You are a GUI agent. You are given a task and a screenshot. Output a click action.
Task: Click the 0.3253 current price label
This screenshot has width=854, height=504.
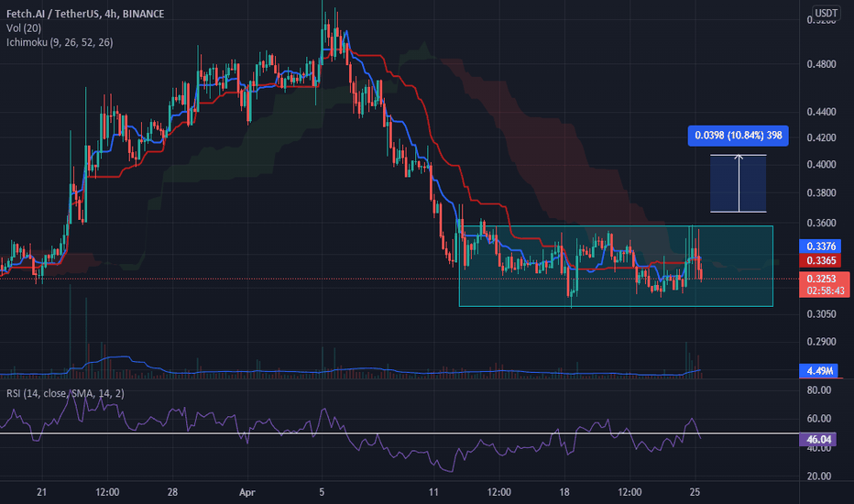(821, 279)
